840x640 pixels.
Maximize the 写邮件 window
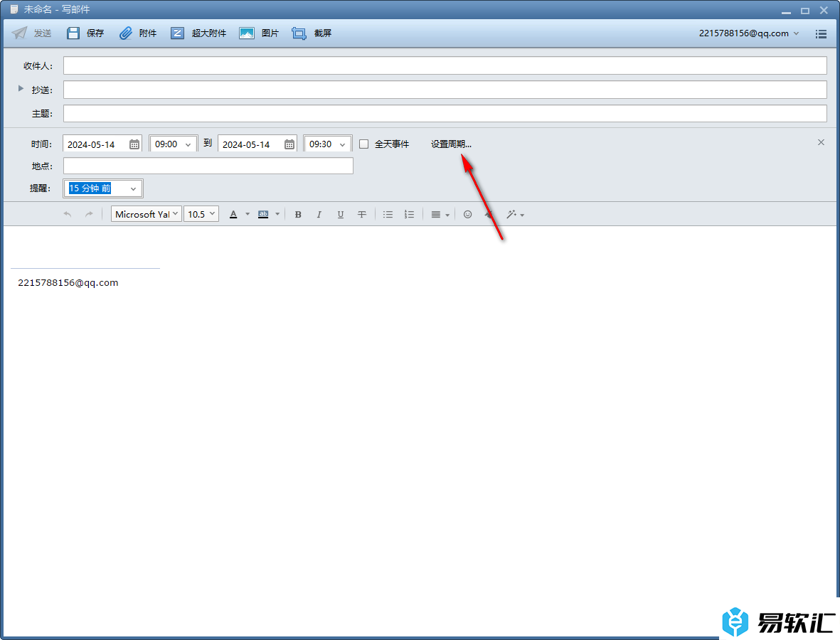click(x=804, y=11)
